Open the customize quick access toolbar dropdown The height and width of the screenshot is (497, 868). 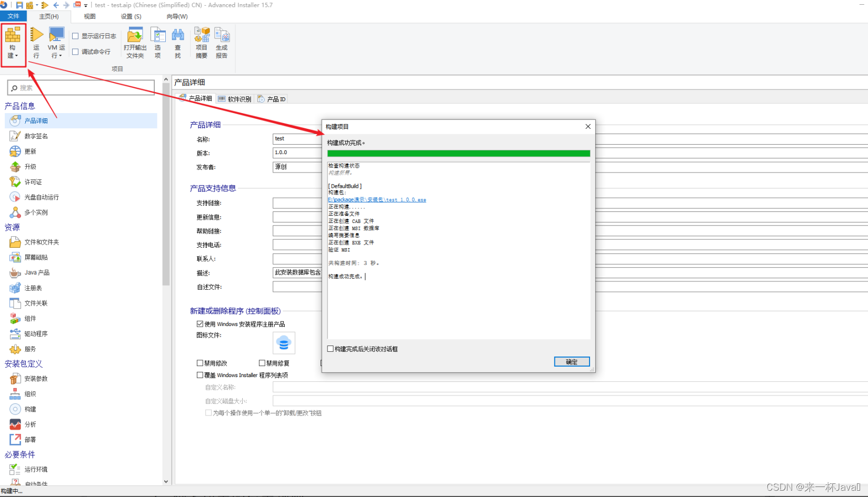(x=86, y=5)
